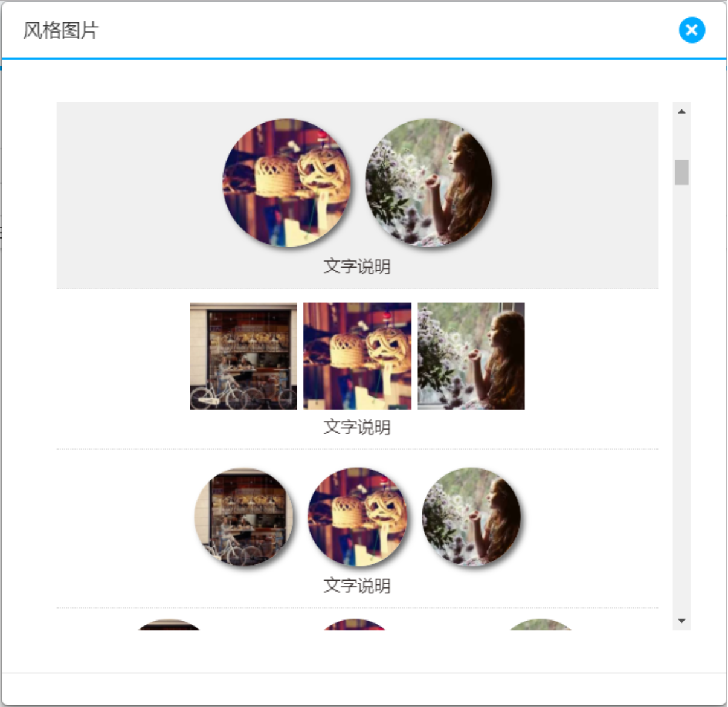Select the girl circle in the two-circle style
728x707 pixels.
coord(429,182)
